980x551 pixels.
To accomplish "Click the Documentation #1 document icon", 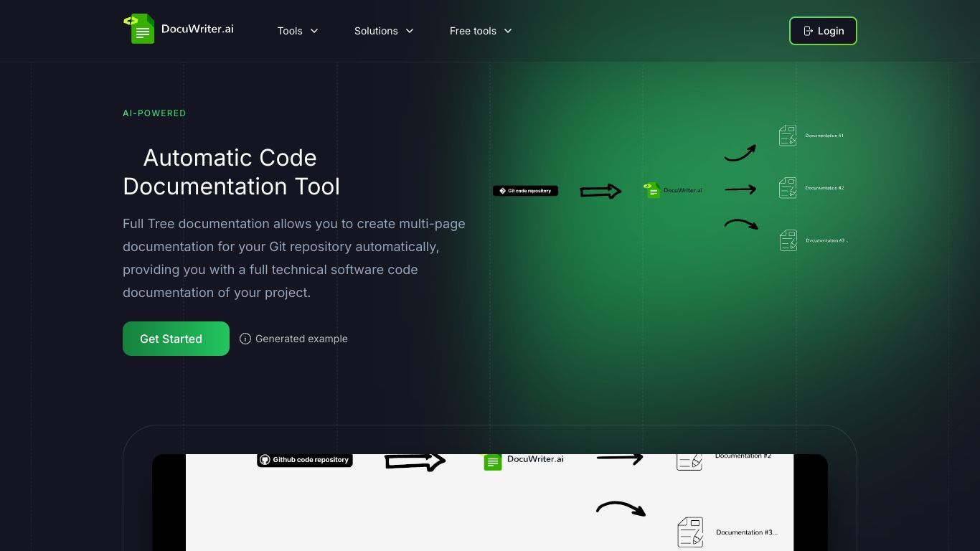I will (x=788, y=136).
